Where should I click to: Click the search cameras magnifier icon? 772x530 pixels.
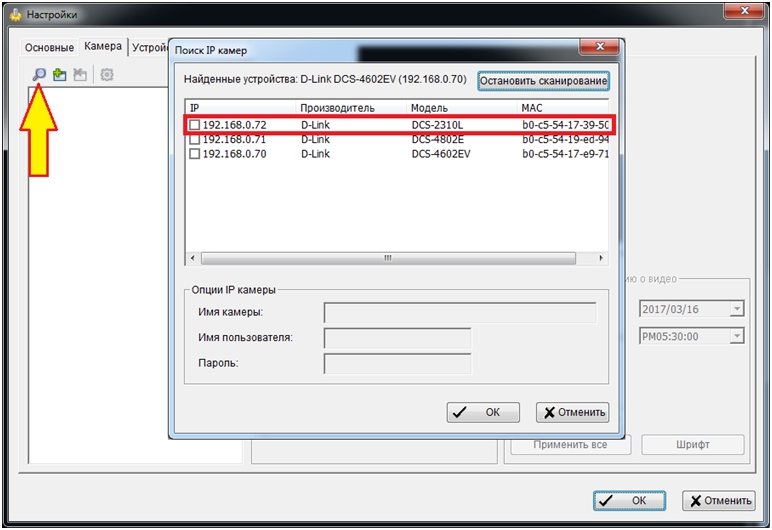point(39,74)
